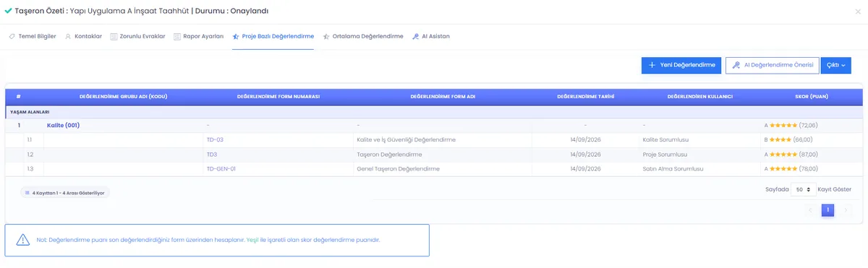Click the previous page arrow
Viewport: 868px width, 268px height.
(810, 210)
